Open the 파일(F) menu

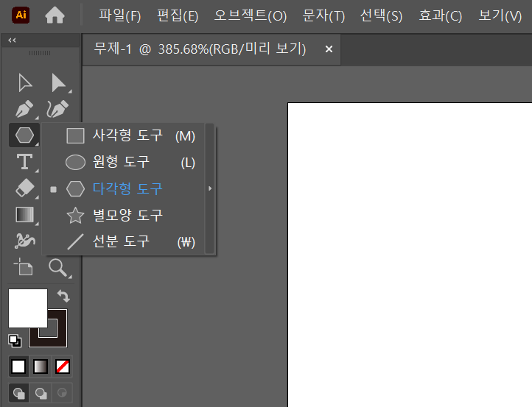(x=120, y=15)
